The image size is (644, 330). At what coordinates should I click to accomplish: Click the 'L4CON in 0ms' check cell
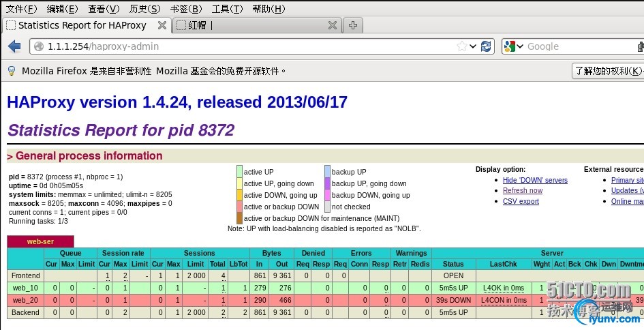(504, 301)
